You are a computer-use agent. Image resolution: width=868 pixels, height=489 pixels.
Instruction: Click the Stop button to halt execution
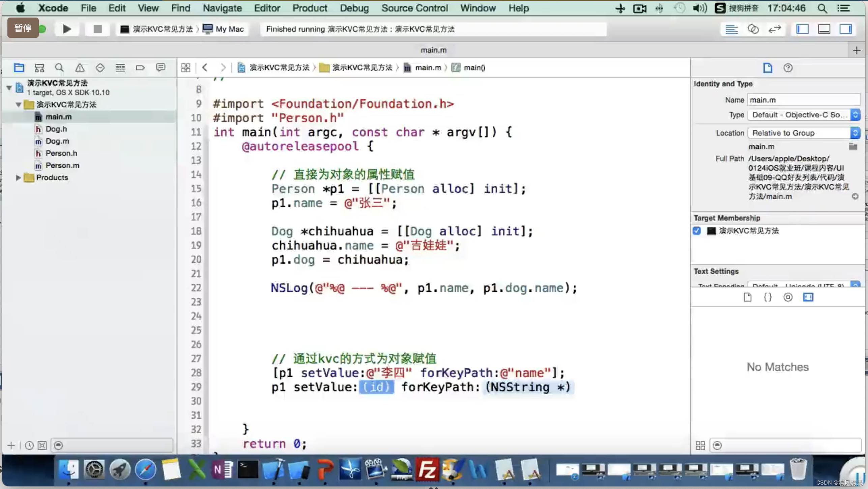click(97, 29)
